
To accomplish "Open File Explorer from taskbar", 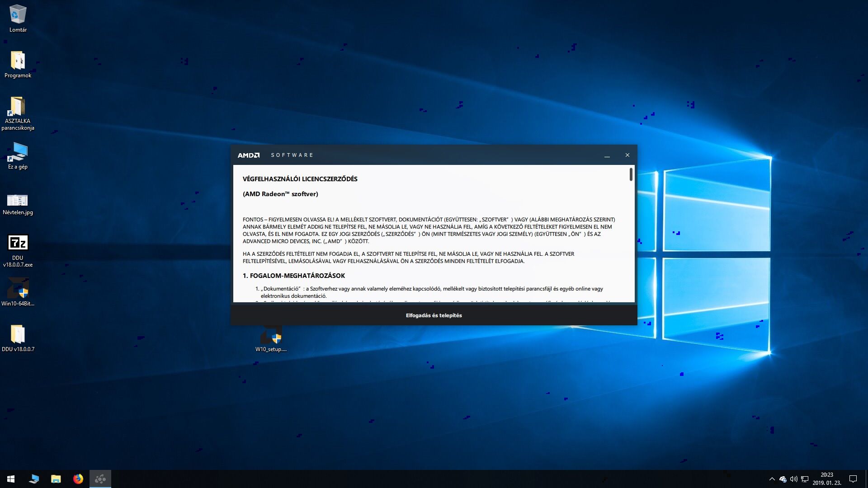I will tap(56, 479).
